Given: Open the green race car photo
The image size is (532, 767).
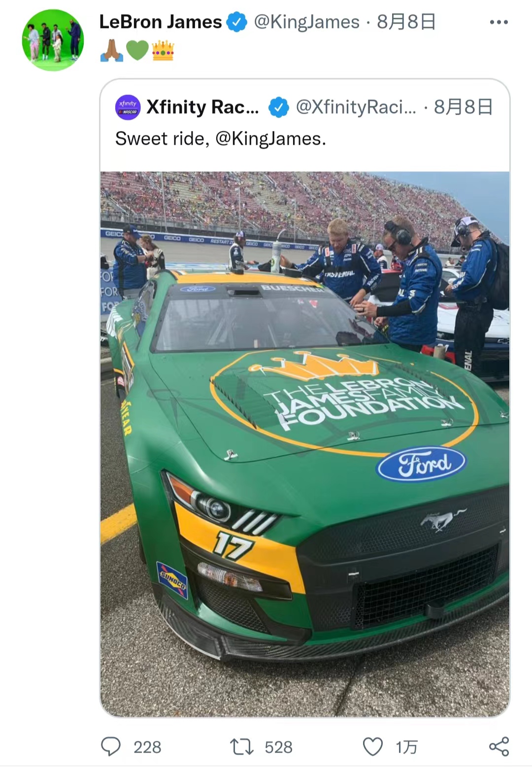Looking at the screenshot, I should point(305,443).
